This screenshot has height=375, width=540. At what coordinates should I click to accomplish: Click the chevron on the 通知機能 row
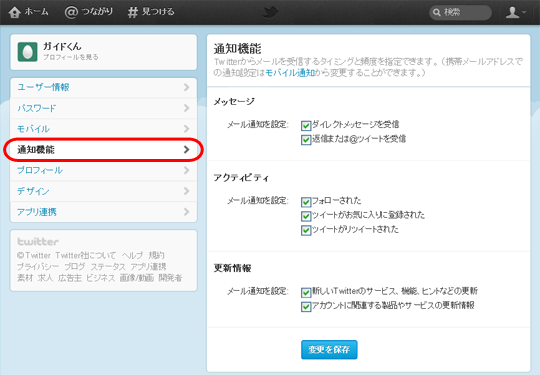(x=187, y=149)
